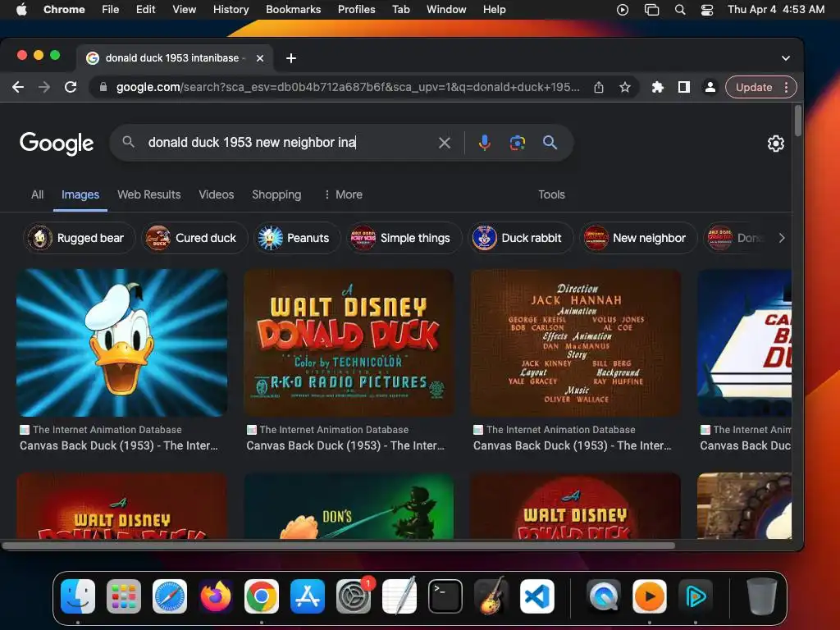Click the page vertical scrollbar thumb
The width and height of the screenshot is (840, 630).
pyautogui.click(x=797, y=121)
